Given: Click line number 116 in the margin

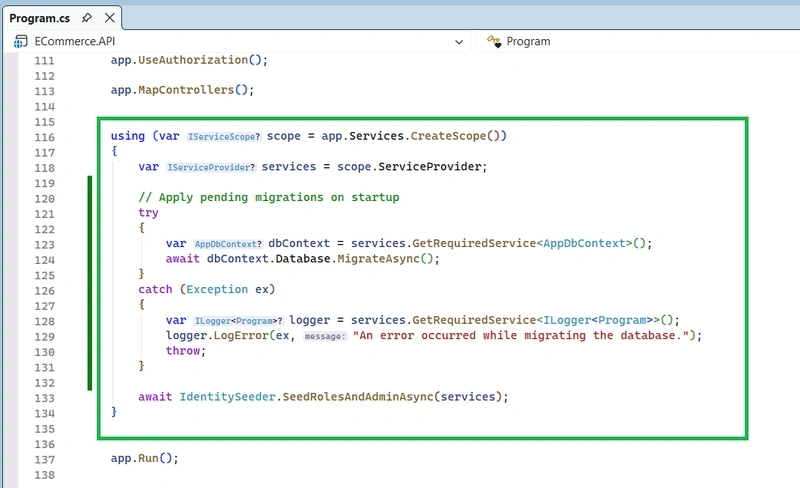Looking at the screenshot, I should pyautogui.click(x=44, y=137).
